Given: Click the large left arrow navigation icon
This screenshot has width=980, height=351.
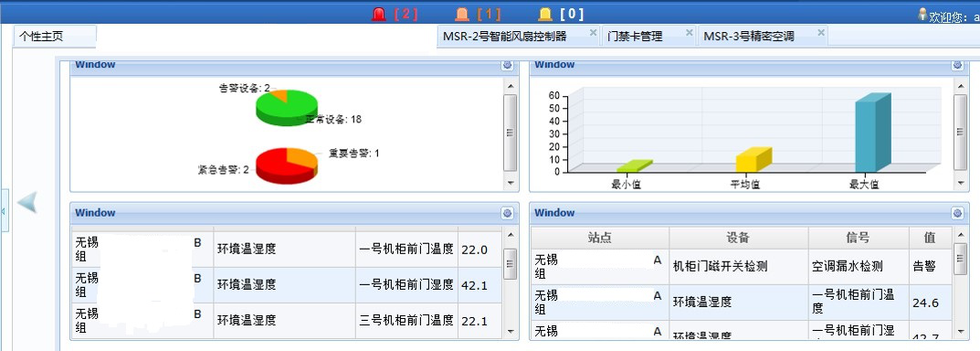Looking at the screenshot, I should [x=27, y=202].
